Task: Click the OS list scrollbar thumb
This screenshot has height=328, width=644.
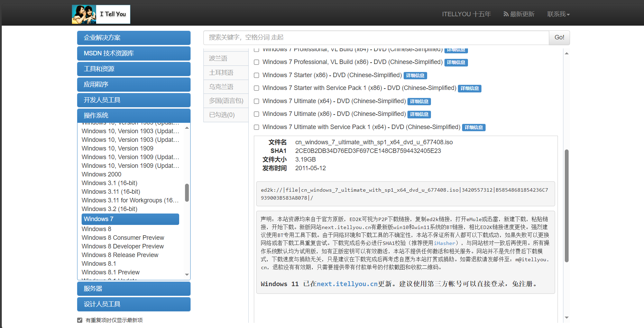Action: point(187,192)
